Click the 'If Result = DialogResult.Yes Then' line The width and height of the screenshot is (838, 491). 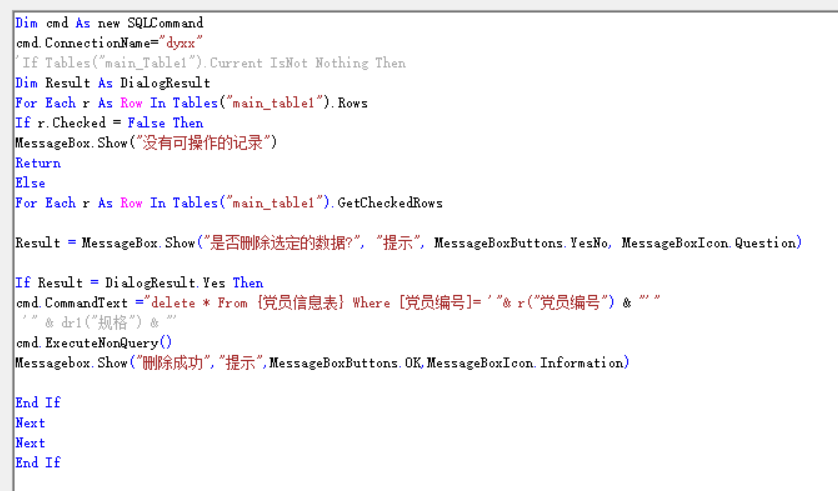pyautogui.click(x=139, y=283)
